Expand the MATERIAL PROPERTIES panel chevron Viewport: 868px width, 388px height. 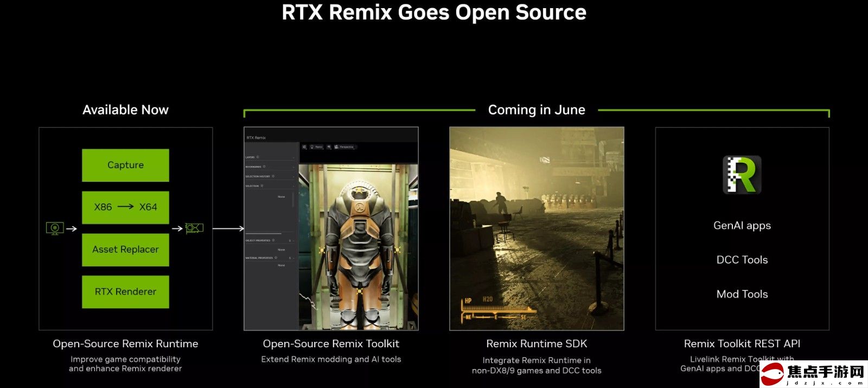293,258
